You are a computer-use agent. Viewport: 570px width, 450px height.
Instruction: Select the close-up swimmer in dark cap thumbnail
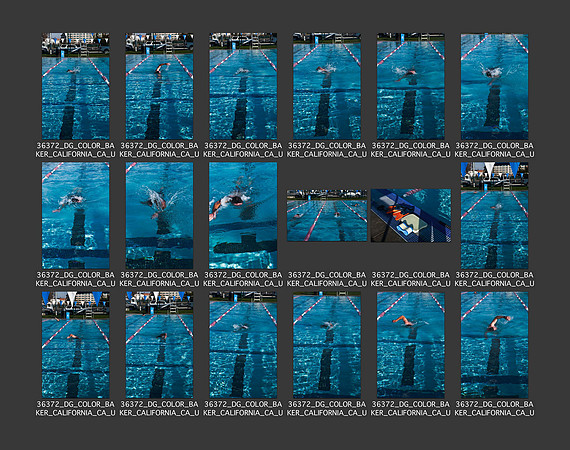[x=243, y=215]
